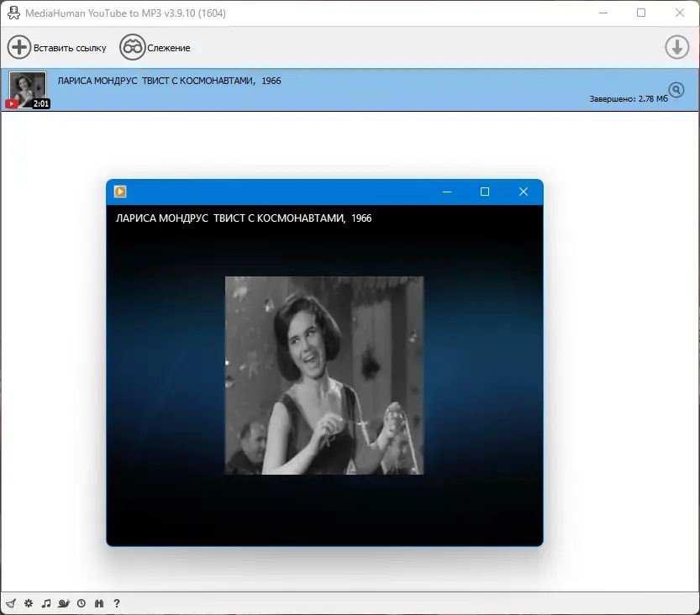
Task: Open settings via the gear icon
Action: [29, 603]
